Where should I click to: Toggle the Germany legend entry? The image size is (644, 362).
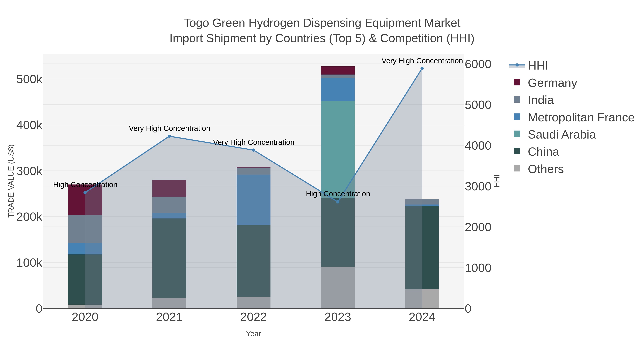coord(545,83)
